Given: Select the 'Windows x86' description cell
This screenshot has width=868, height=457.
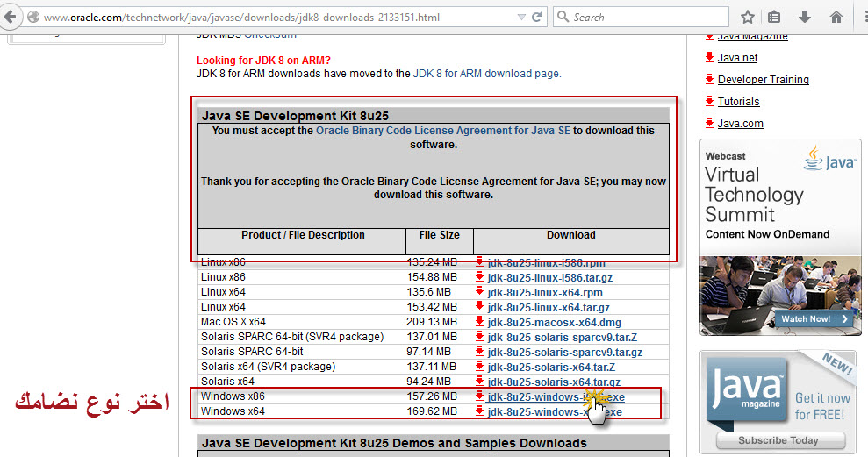Looking at the screenshot, I should [x=233, y=396].
